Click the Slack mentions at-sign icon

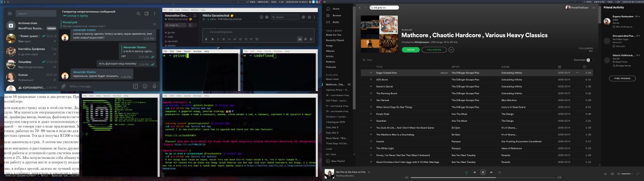(303, 17)
